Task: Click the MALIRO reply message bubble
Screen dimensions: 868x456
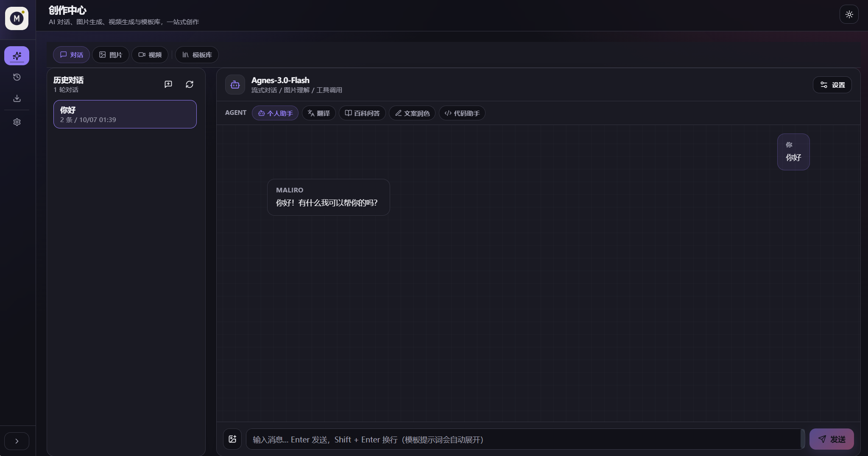Action: pos(329,197)
